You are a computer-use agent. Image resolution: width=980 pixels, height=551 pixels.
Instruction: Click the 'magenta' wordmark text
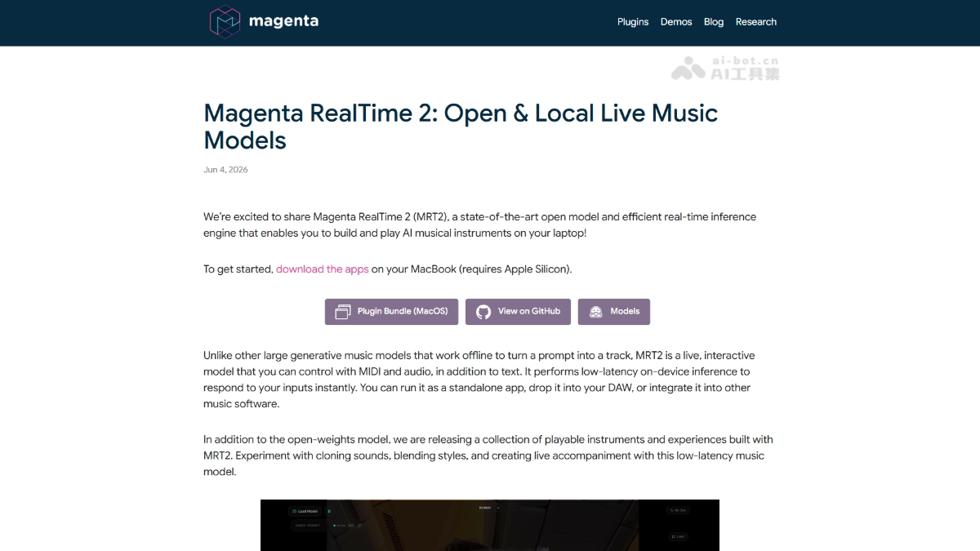point(283,21)
